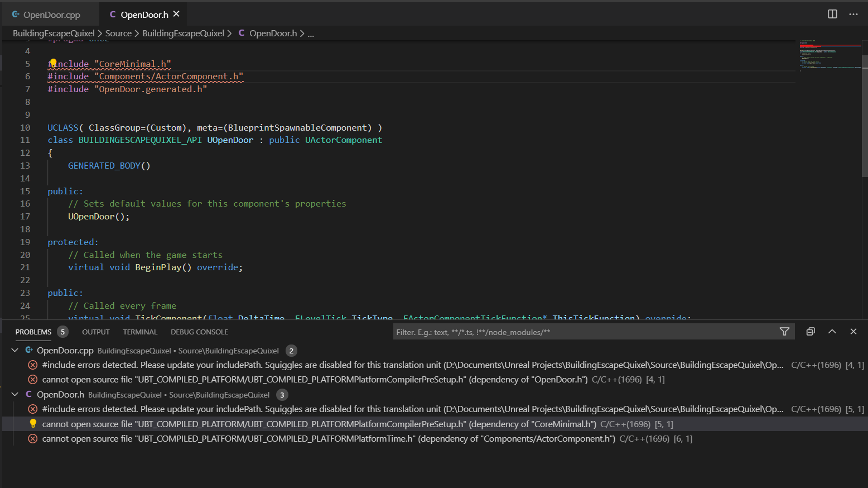The height and width of the screenshot is (488, 868).
Task: Collapse the OpenDoor.cpp problems group
Action: coord(15,351)
